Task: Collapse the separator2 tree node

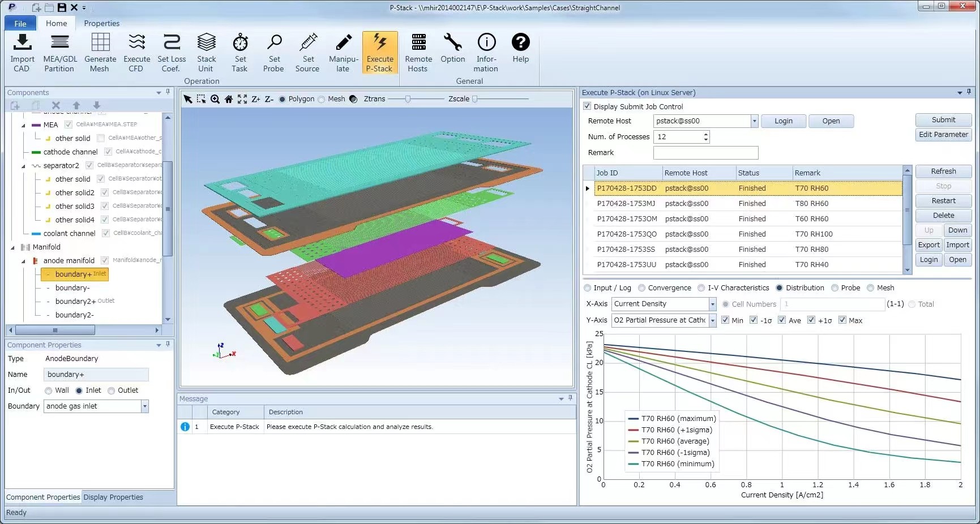Action: click(x=23, y=166)
